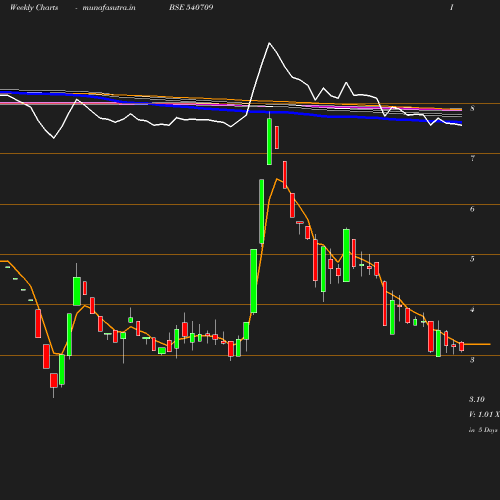This screenshot has height=500, width=500.
Task: Click the peak of the white indicator line
Action: (269, 43)
